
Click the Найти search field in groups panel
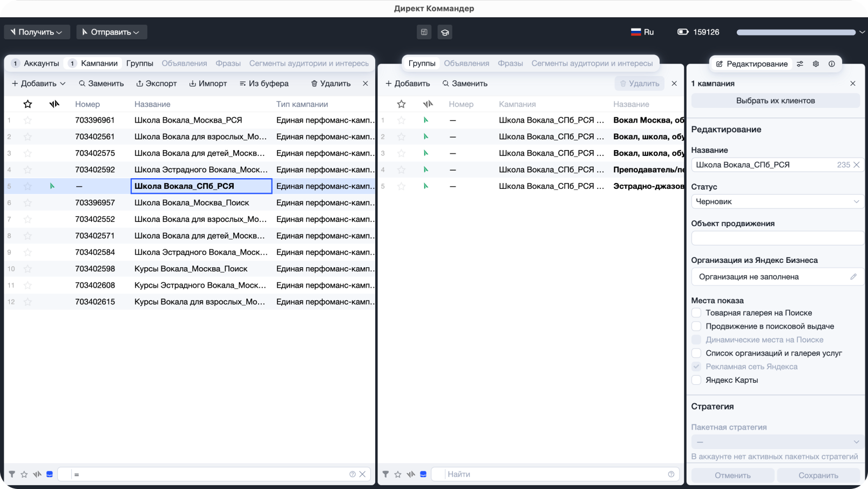click(x=556, y=474)
